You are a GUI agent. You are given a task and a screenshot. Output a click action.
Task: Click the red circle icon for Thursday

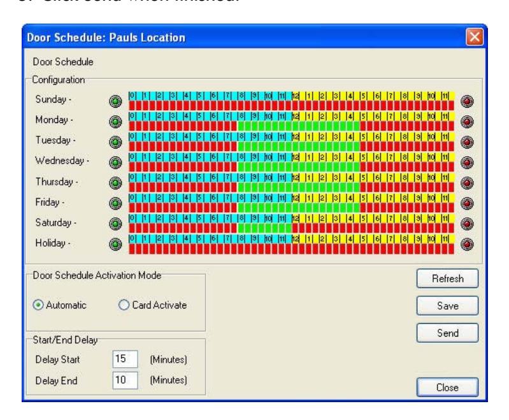(x=467, y=183)
